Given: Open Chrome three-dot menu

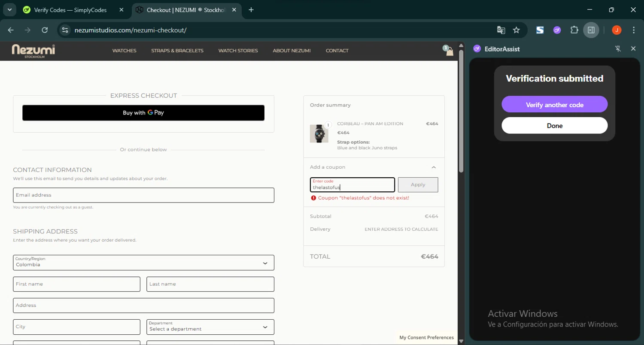Looking at the screenshot, I should click(x=634, y=30).
